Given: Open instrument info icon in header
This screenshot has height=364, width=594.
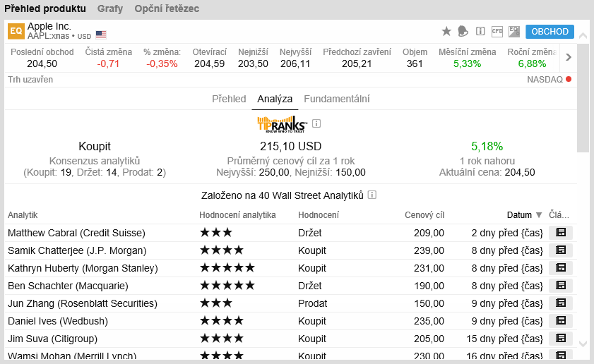Looking at the screenshot, I should (480, 31).
